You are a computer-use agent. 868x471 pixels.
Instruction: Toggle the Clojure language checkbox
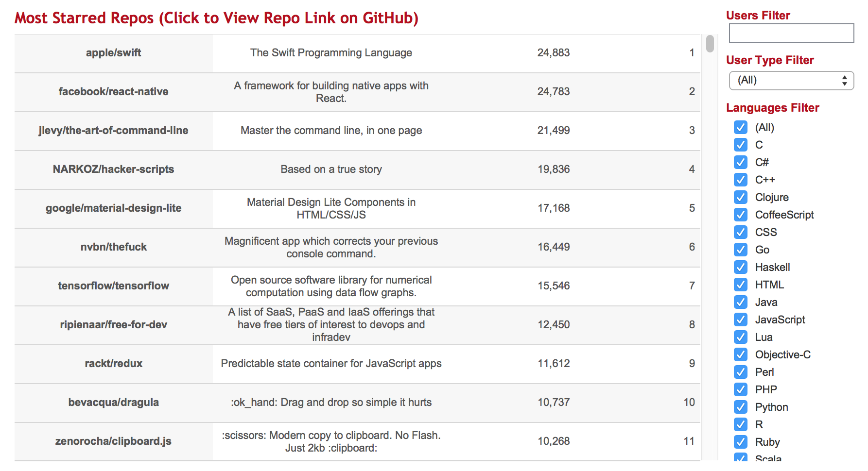pyautogui.click(x=741, y=197)
